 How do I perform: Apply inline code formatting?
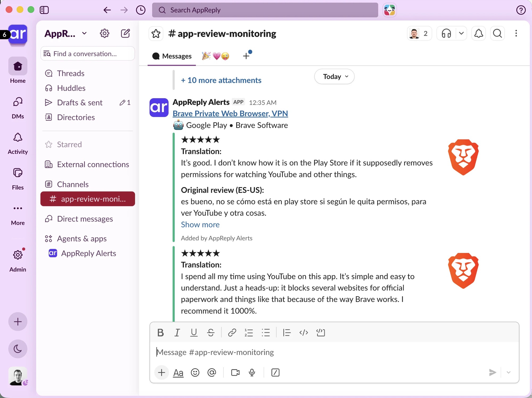click(304, 333)
